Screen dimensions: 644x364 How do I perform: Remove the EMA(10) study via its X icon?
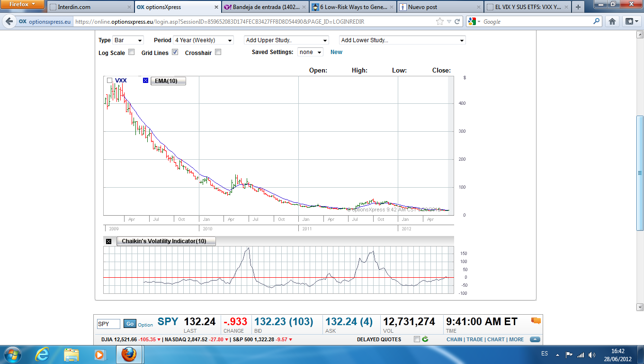pos(146,81)
